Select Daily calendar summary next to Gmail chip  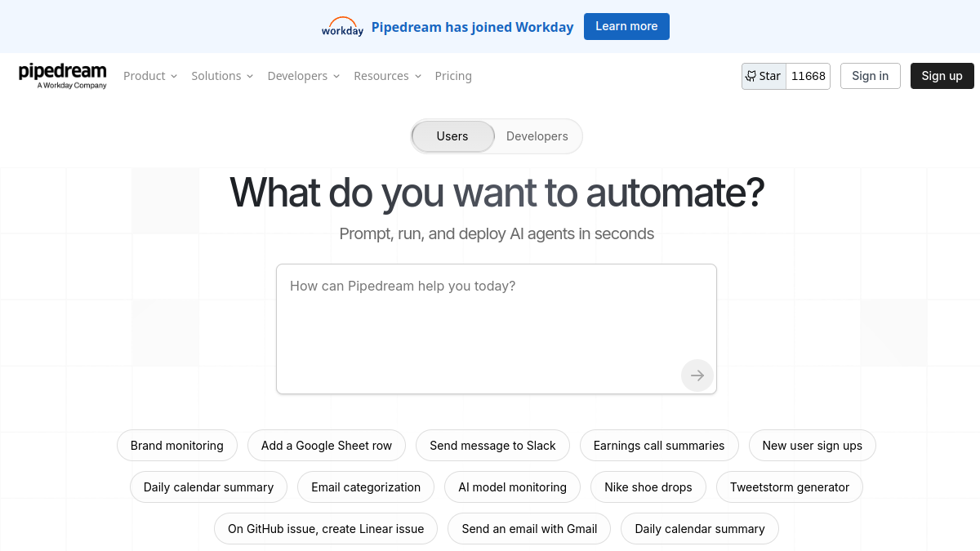click(700, 529)
